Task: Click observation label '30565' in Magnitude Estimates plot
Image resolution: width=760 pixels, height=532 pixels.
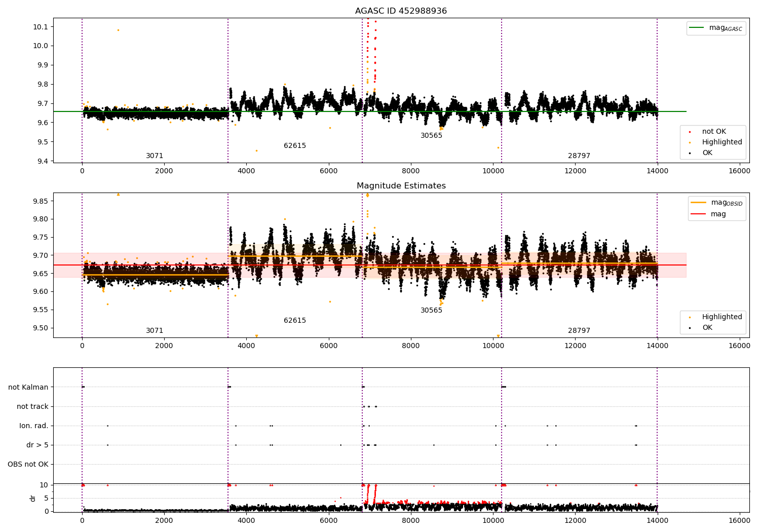Action: (x=431, y=311)
